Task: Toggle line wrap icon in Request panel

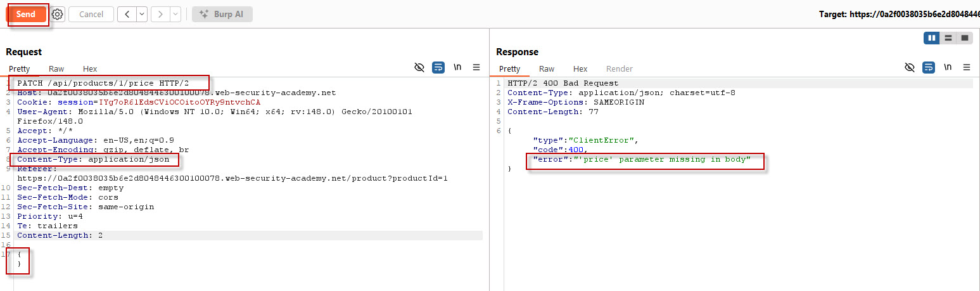Action: (x=438, y=67)
